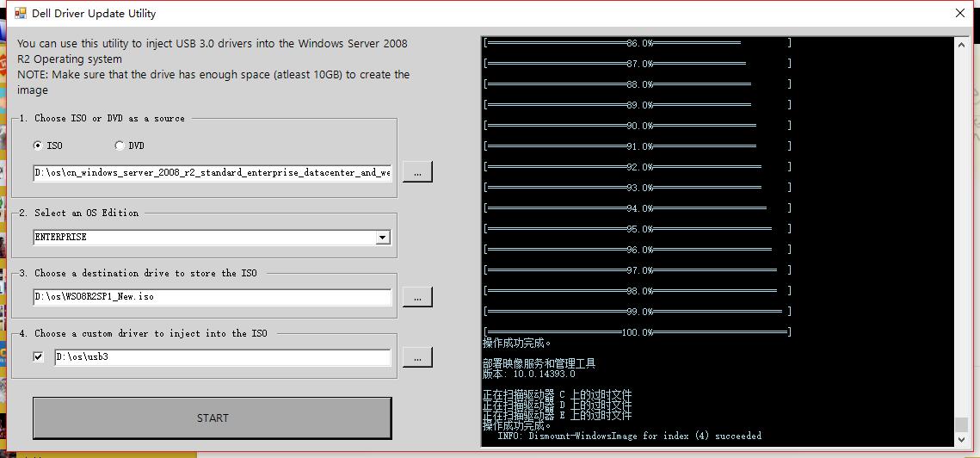The height and width of the screenshot is (458, 980).
Task: Close the Dell Driver Update Utility window
Action: [960, 13]
